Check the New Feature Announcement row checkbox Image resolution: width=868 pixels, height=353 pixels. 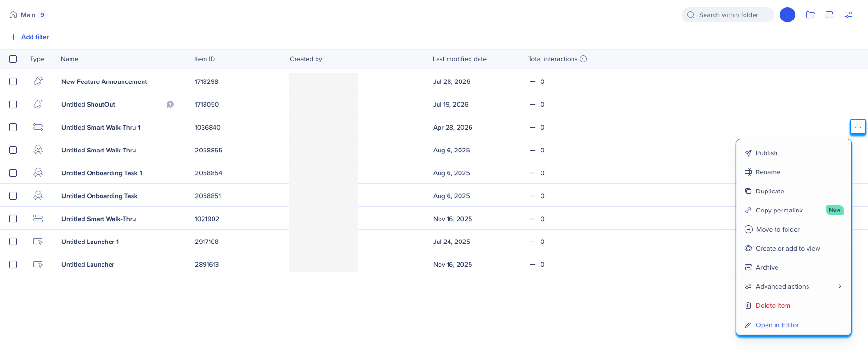click(x=13, y=81)
